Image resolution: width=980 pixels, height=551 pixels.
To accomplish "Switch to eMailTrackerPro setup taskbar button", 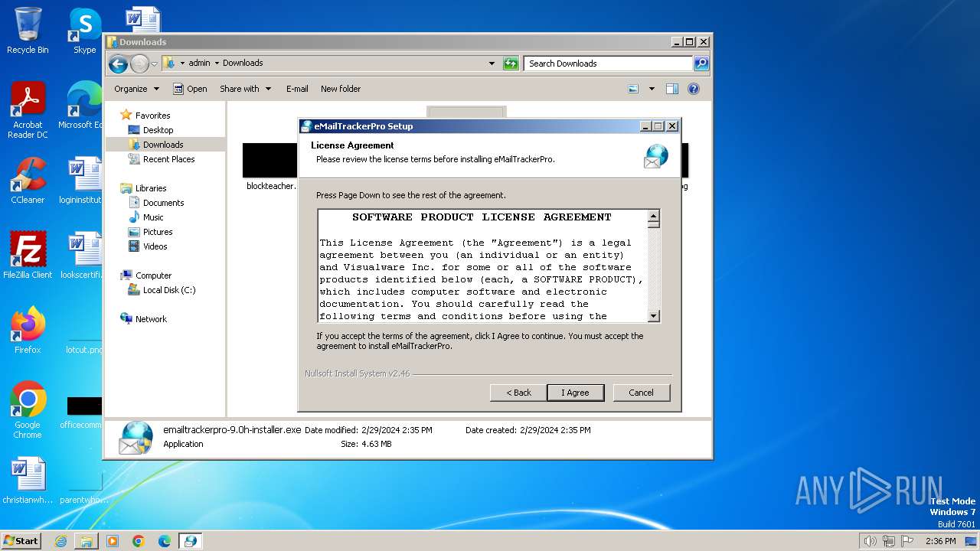I will tap(190, 541).
